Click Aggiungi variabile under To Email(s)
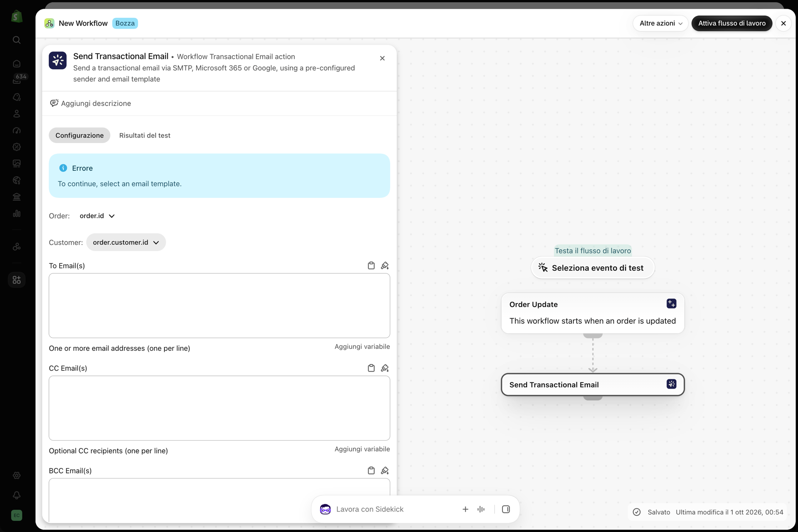The height and width of the screenshot is (532, 798). tap(362, 347)
